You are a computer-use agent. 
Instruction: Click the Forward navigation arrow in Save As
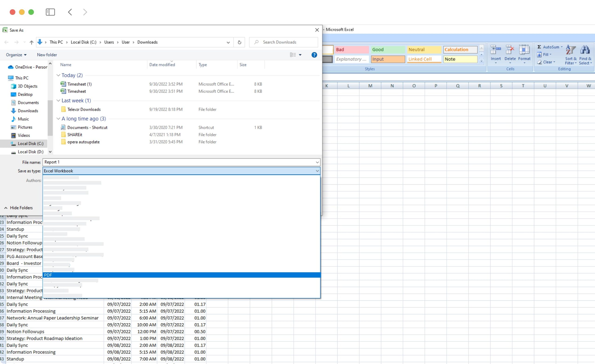pos(17,42)
